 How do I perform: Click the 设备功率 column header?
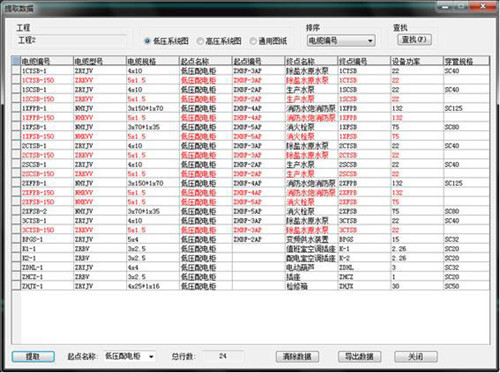click(x=417, y=61)
